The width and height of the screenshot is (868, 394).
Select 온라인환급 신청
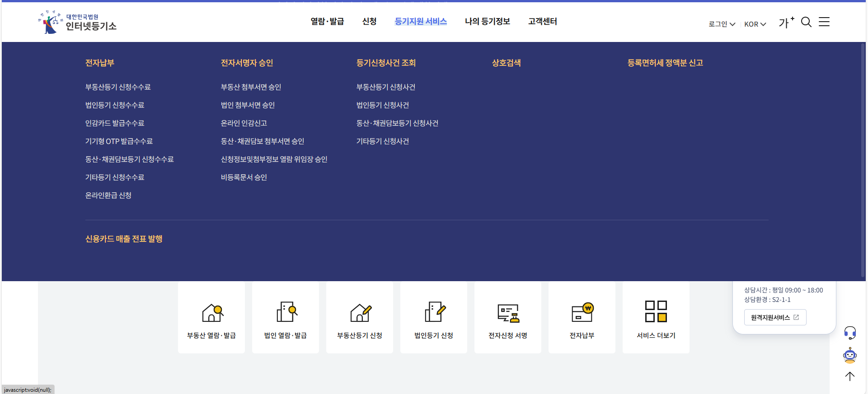[108, 195]
